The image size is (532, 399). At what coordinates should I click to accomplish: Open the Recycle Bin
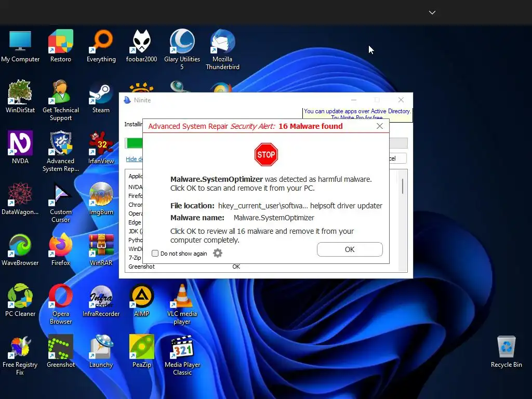506,352
